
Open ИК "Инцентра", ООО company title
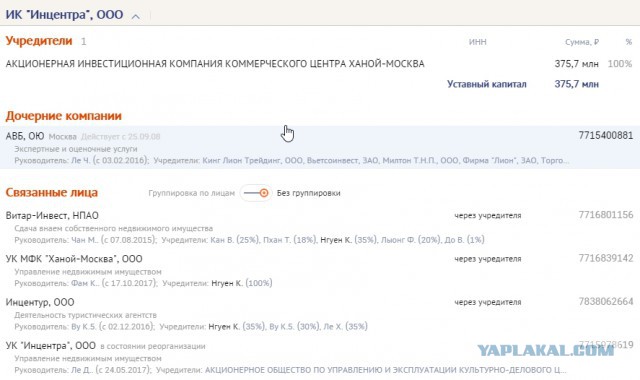pos(64,15)
